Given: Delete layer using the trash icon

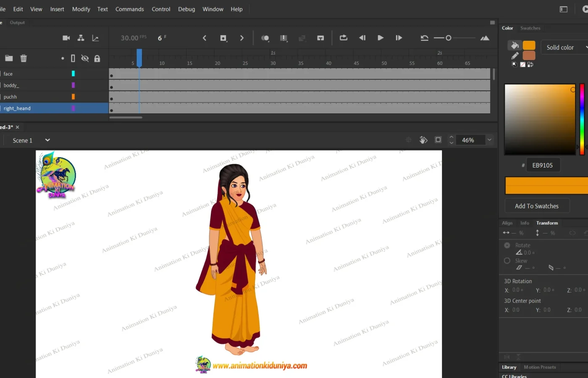Looking at the screenshot, I should [x=24, y=58].
